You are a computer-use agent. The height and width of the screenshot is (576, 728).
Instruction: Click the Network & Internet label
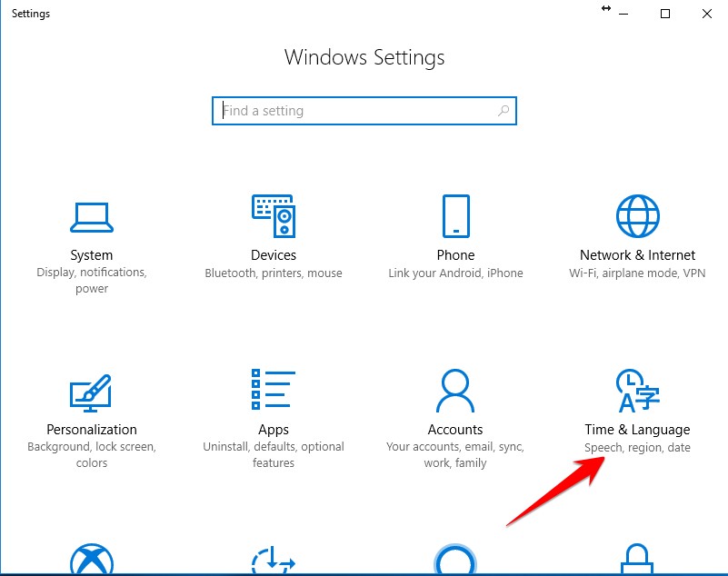[637, 254]
